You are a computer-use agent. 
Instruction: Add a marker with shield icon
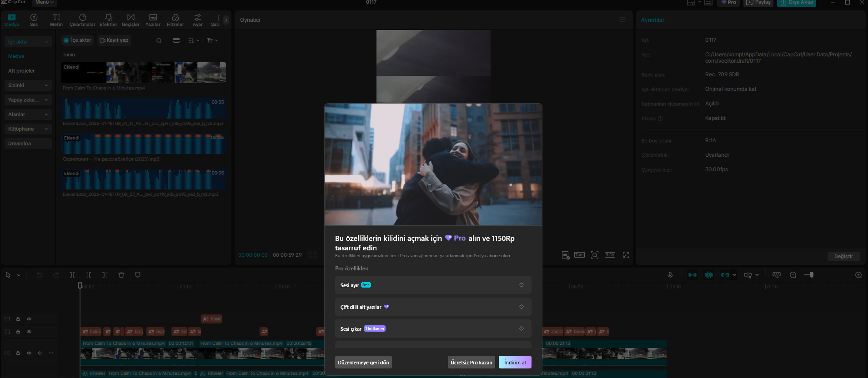pyautogui.click(x=138, y=275)
